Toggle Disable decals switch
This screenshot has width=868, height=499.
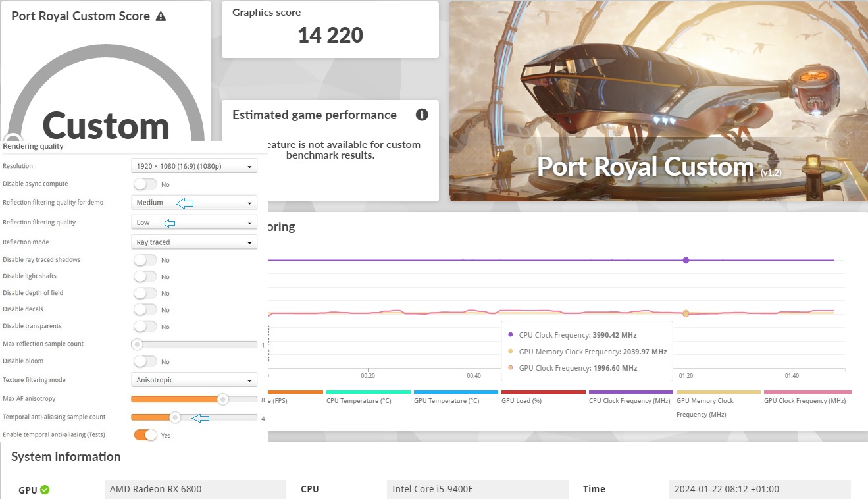[145, 309]
